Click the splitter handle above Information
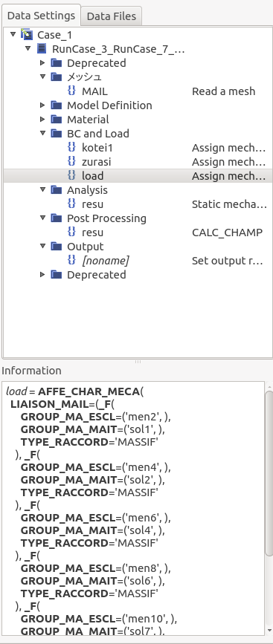Viewport: 273px width, 644px height. (x=138, y=362)
